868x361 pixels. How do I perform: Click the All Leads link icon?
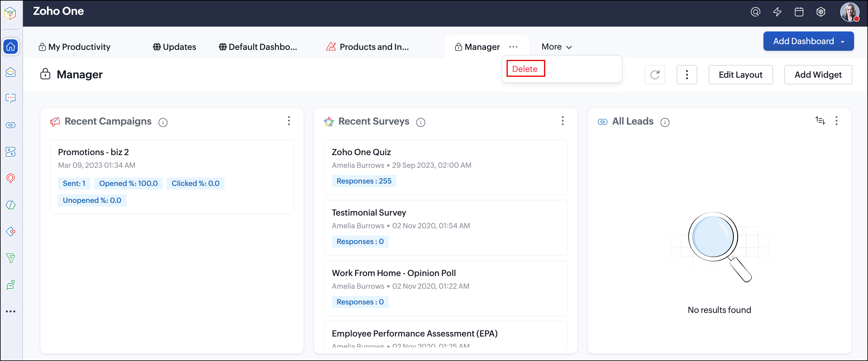click(x=602, y=122)
